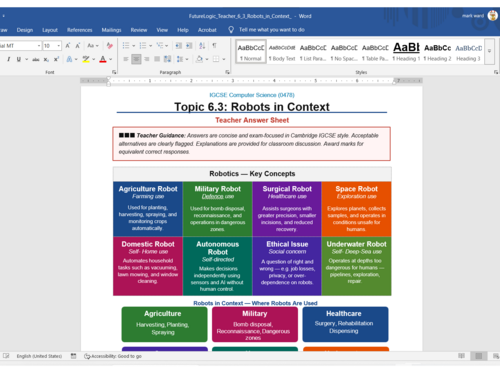
Task: Click the Clear All Formatting icon
Action: tap(109, 46)
